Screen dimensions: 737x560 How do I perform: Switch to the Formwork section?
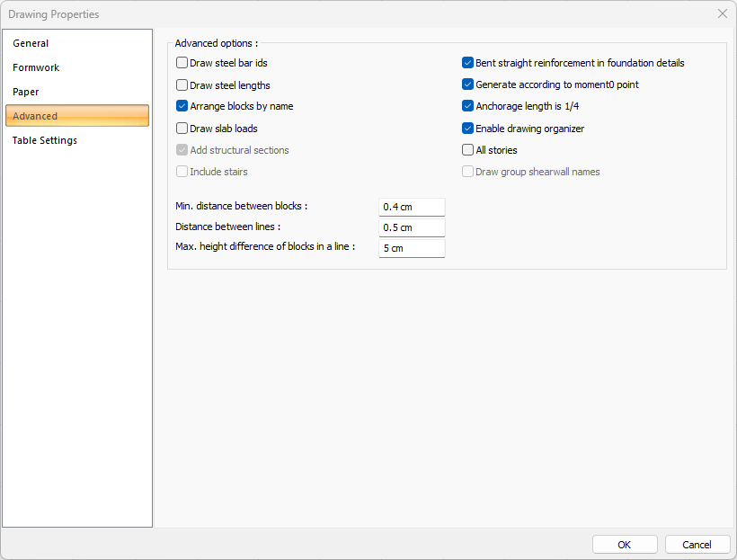[x=36, y=67]
